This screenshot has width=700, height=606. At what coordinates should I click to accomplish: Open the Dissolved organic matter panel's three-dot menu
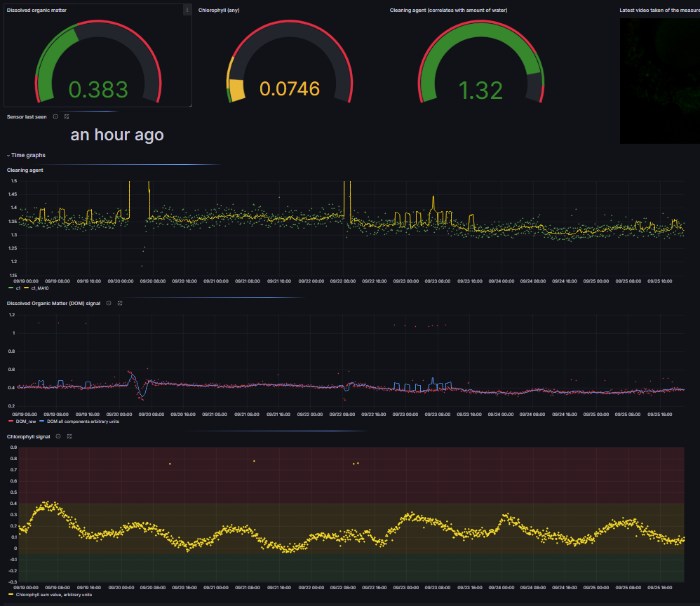coord(187,10)
